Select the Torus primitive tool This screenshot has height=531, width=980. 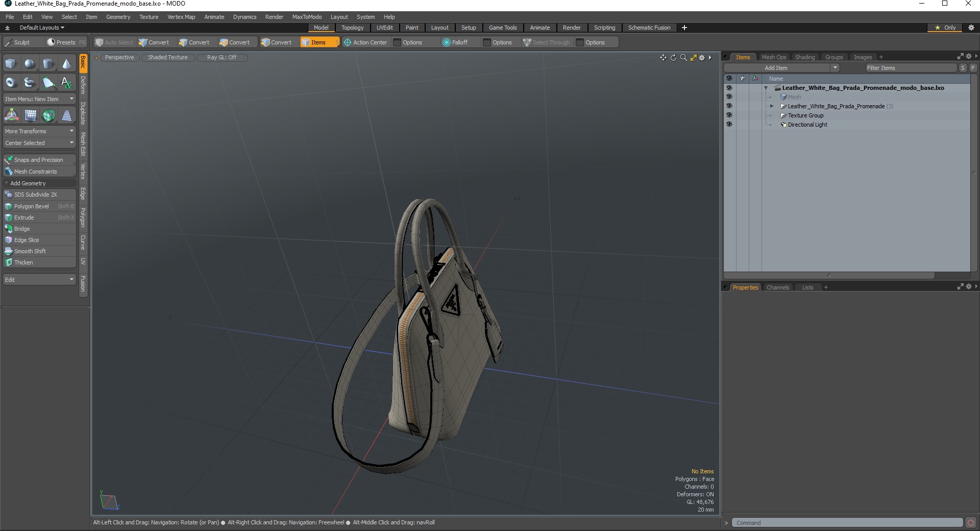pyautogui.click(x=11, y=82)
